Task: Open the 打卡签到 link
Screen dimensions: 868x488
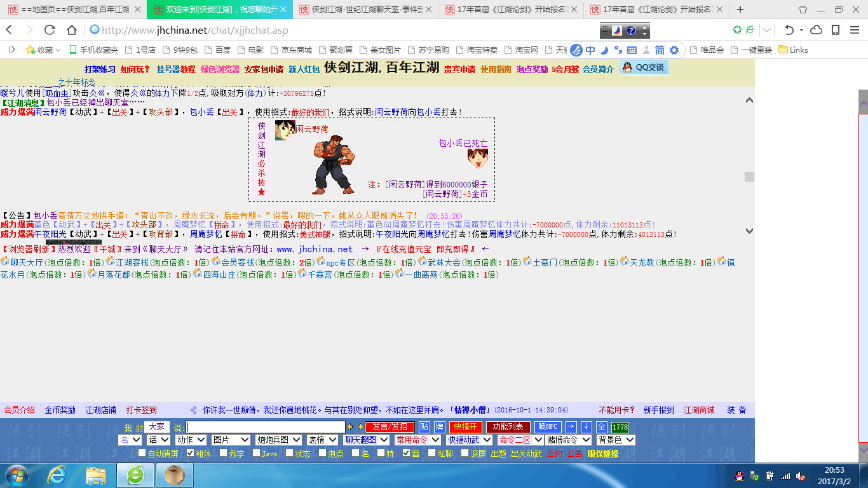Action: pos(141,410)
